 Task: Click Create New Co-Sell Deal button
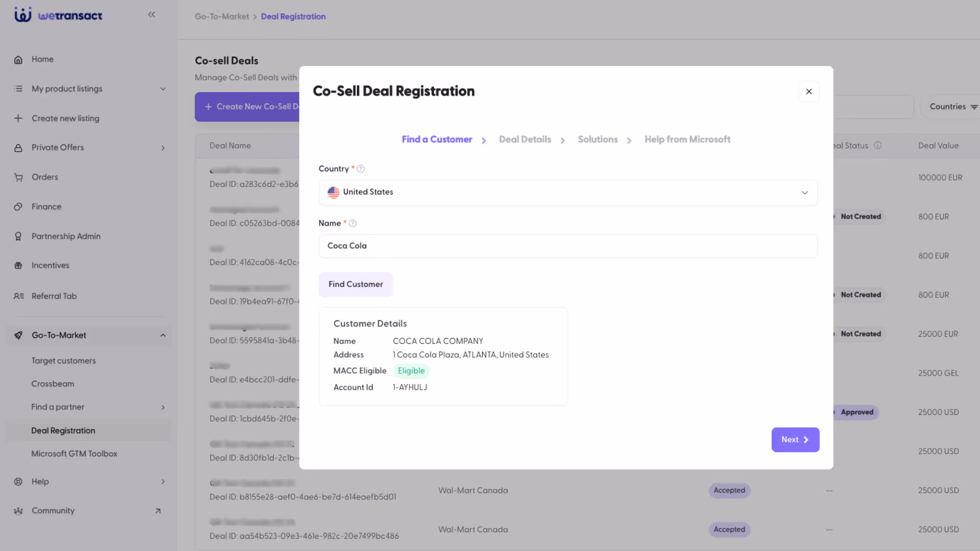247,107
